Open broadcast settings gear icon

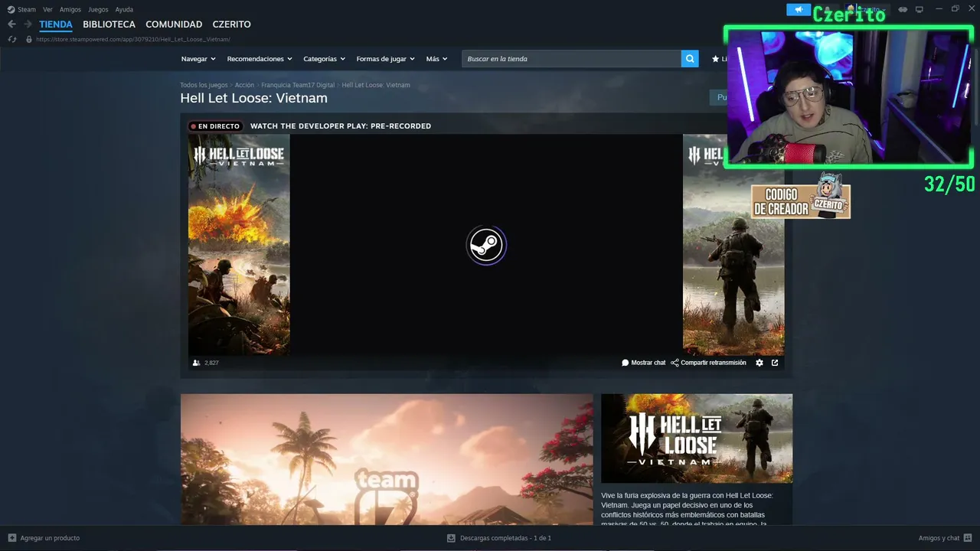tap(759, 363)
